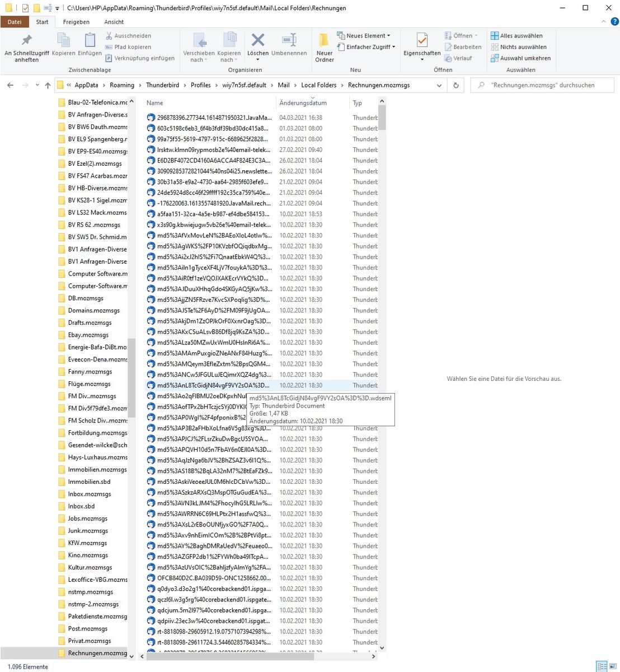Click Verknüpfung einfügen command
Viewport: 620px width, 672px height.
coord(140,58)
